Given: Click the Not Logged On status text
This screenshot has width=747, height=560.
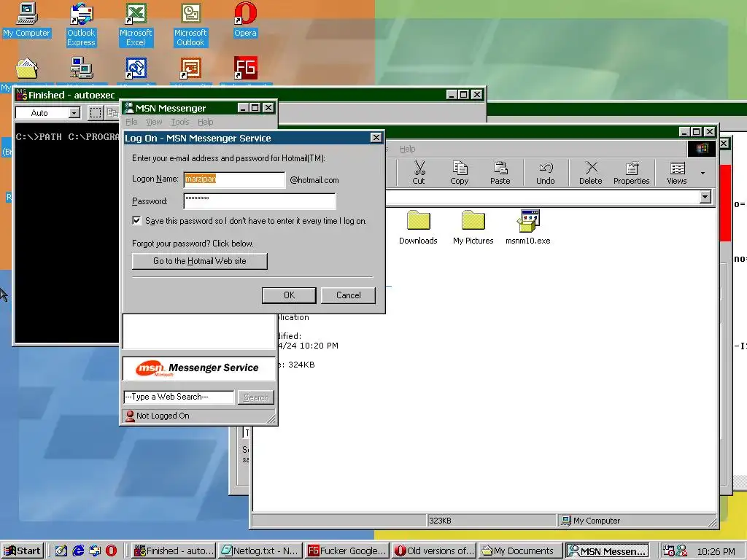Looking at the screenshot, I should click(163, 416).
